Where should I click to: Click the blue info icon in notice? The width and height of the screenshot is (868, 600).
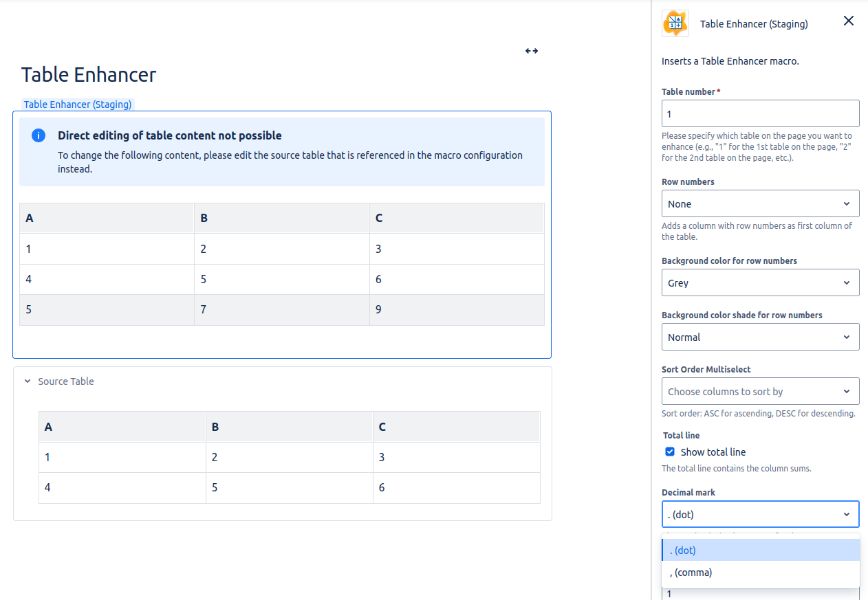coord(39,135)
